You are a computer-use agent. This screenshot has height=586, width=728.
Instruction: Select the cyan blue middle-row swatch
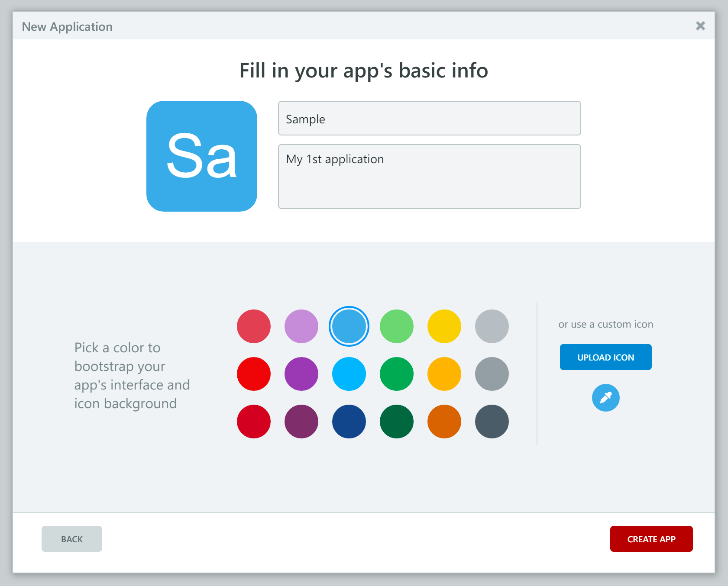(x=349, y=374)
